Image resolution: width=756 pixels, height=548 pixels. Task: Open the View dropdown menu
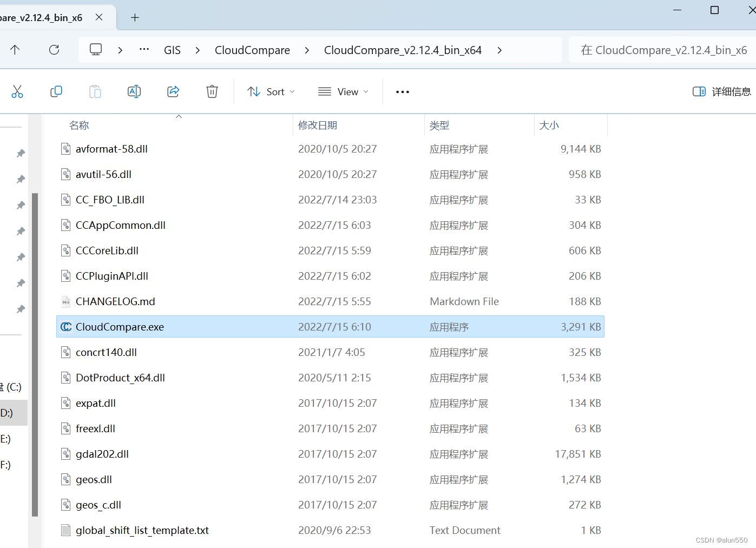(x=343, y=92)
